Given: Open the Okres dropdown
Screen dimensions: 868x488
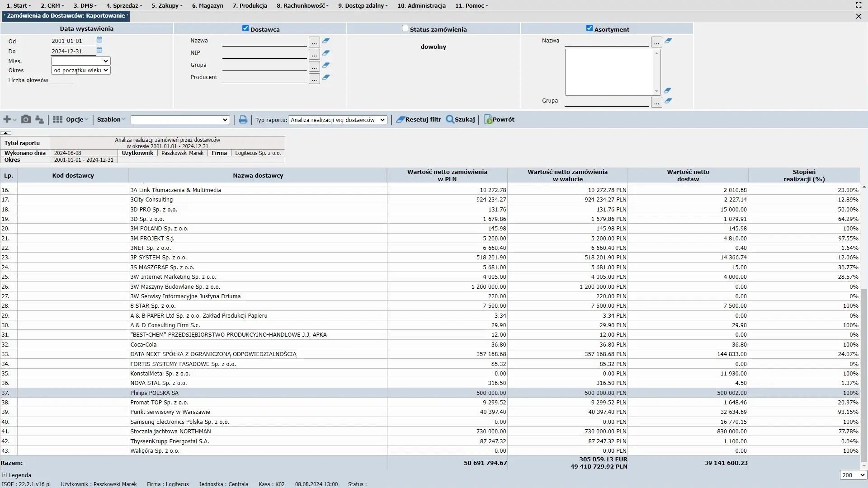Looking at the screenshot, I should 80,70.
